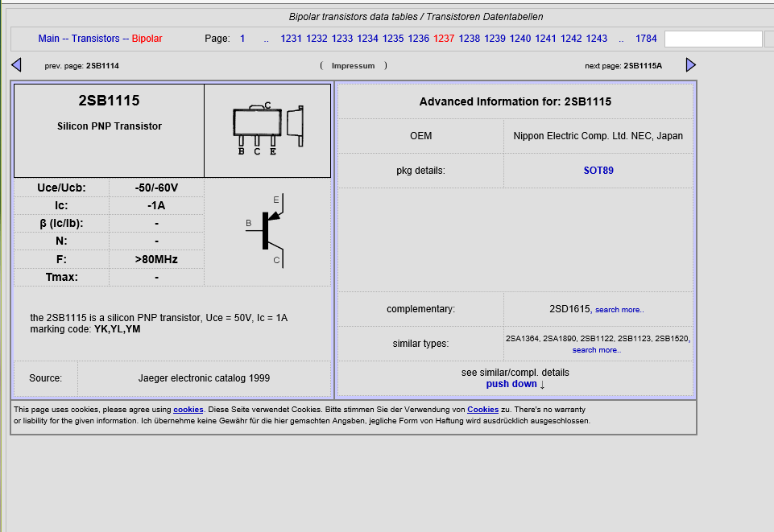Select the Jaeger electronic catalog 1999 source
The image size is (774, 532).
(x=204, y=378)
